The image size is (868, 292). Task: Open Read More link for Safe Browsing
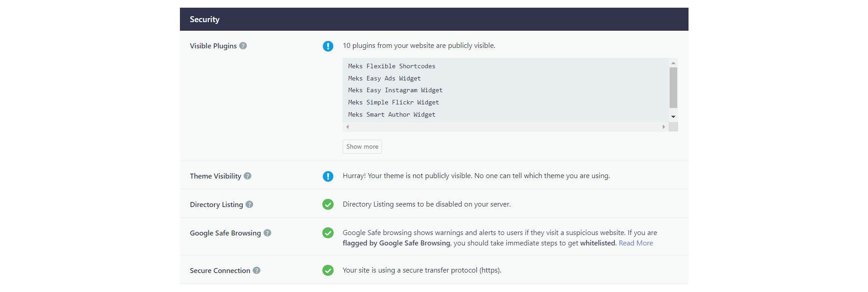(x=636, y=243)
